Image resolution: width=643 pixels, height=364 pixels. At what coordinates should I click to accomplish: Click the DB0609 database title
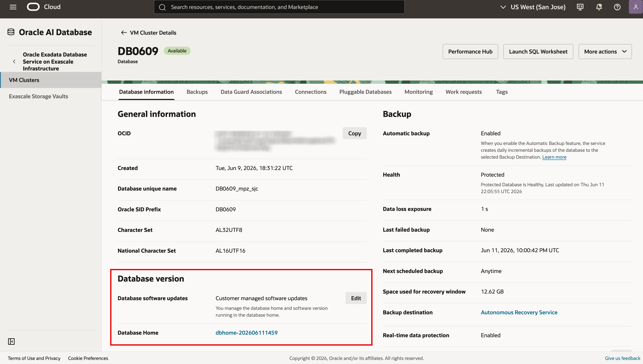click(x=138, y=51)
